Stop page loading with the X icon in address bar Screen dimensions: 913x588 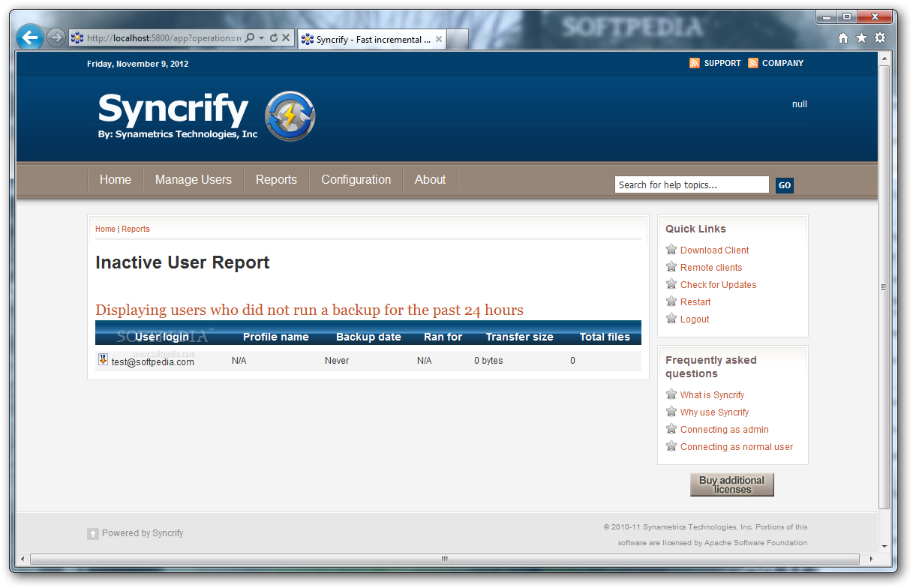coord(286,37)
